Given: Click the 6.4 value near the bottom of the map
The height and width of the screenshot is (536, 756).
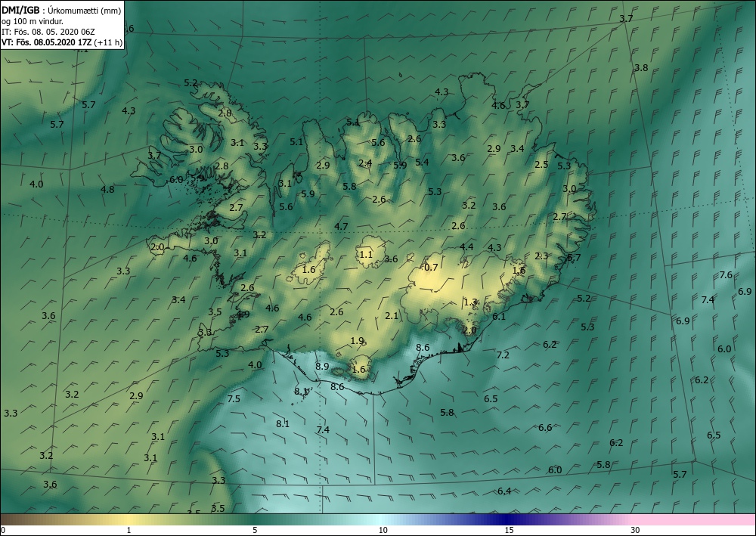Looking at the screenshot, I should click(504, 491).
